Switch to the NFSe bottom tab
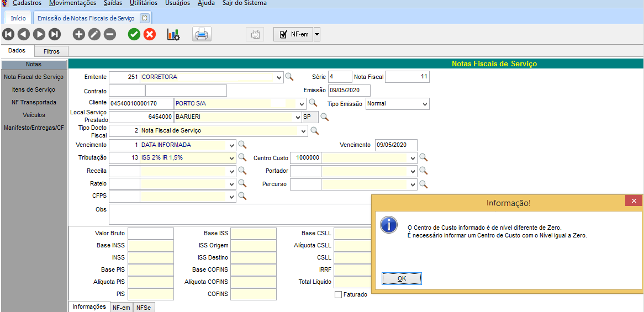Viewport: 644px width, 312px height. [x=143, y=308]
